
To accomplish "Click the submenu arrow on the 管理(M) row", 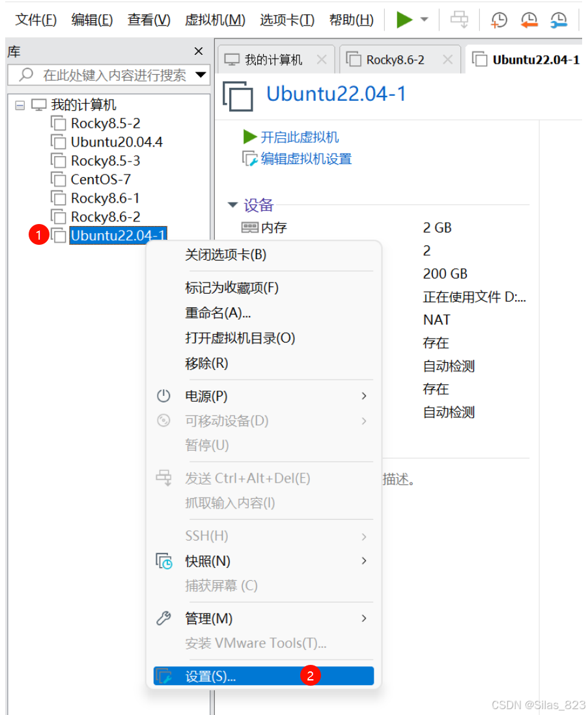I will point(364,619).
